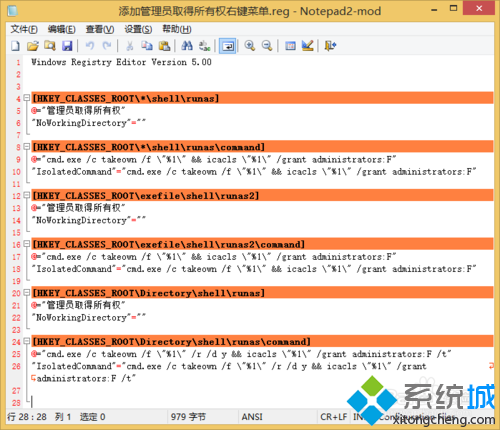Open the Select Scheme icon
This screenshot has width=500, height=430.
click(x=290, y=46)
